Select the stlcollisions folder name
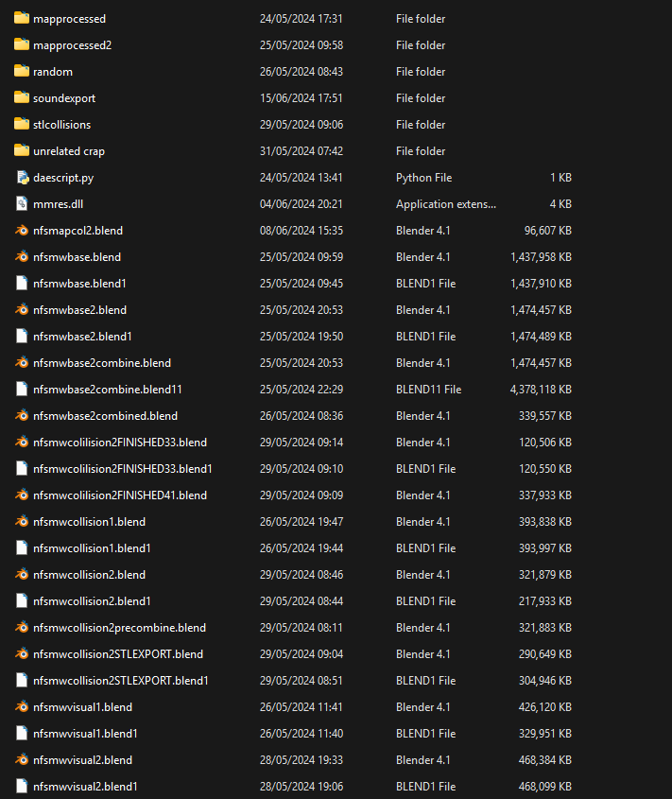This screenshot has width=672, height=799. 62,125
